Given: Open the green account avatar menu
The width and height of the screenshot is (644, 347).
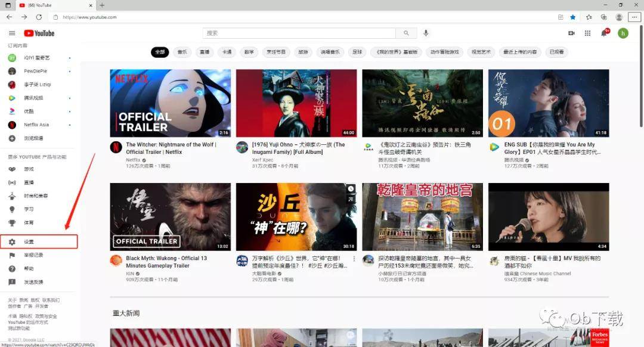Looking at the screenshot, I should pyautogui.click(x=623, y=33).
